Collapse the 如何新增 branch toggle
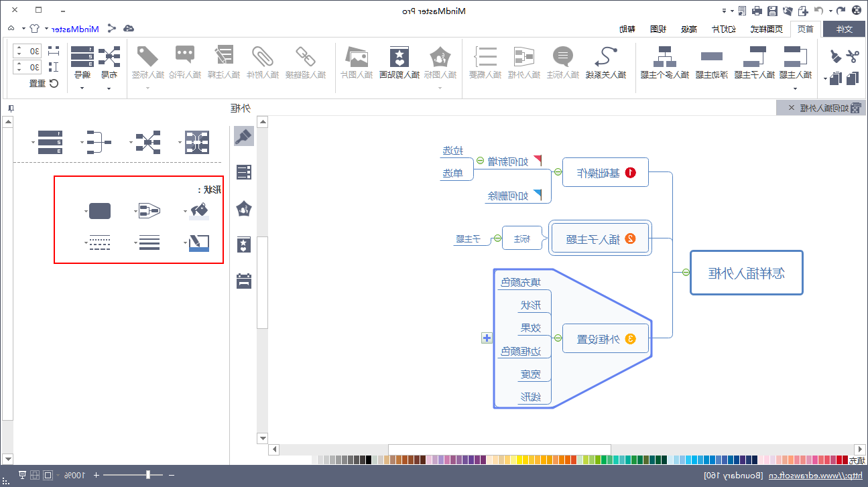This screenshot has width=868, height=487. 480,161
